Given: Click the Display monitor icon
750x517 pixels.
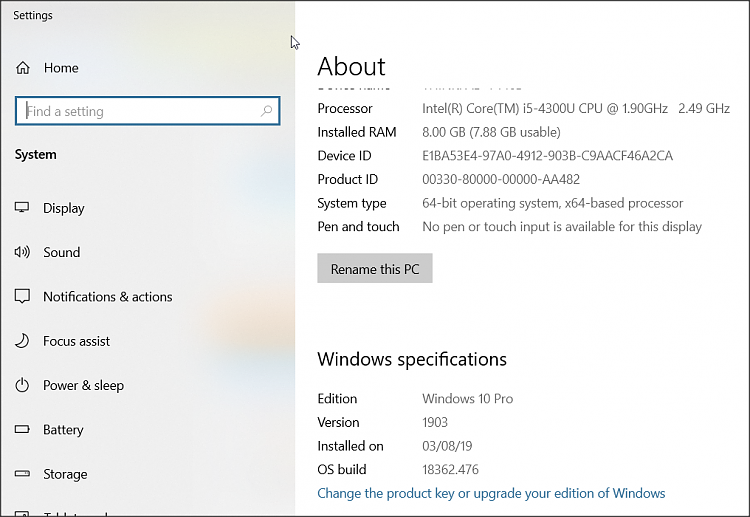Looking at the screenshot, I should 22,208.
